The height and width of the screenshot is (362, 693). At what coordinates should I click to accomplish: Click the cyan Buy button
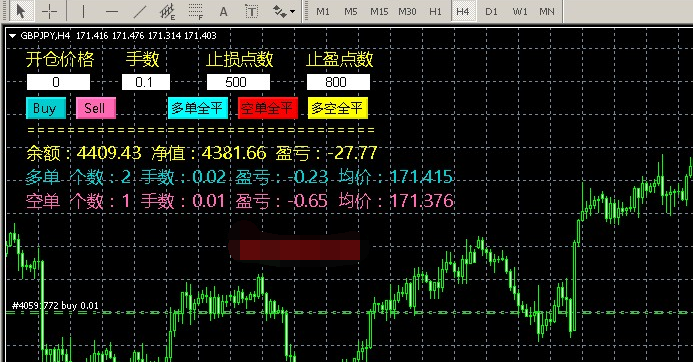pos(46,108)
